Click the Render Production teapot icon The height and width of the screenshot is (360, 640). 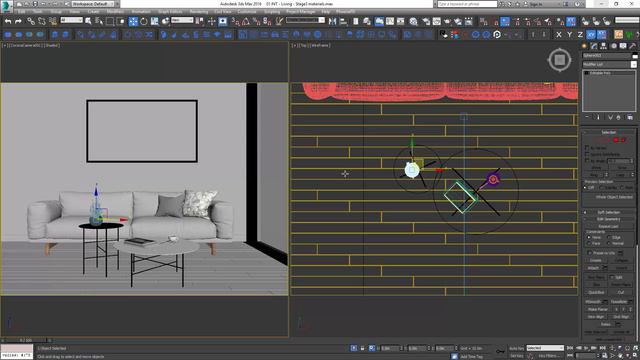(x=447, y=21)
